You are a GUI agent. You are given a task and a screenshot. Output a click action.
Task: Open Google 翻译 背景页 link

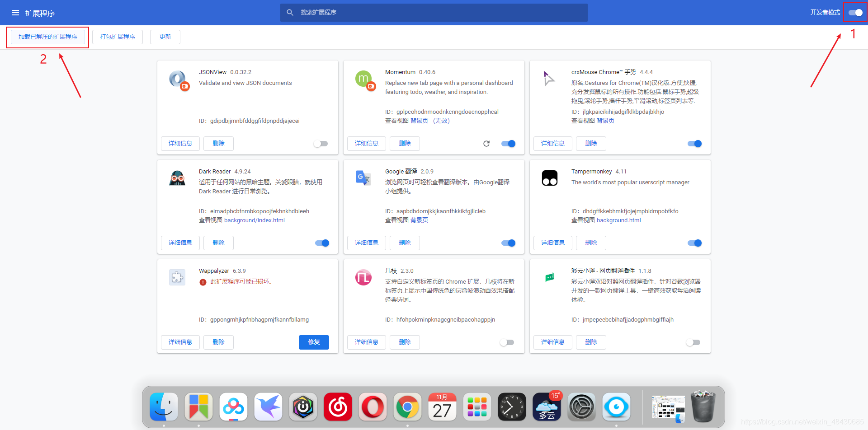coord(419,220)
